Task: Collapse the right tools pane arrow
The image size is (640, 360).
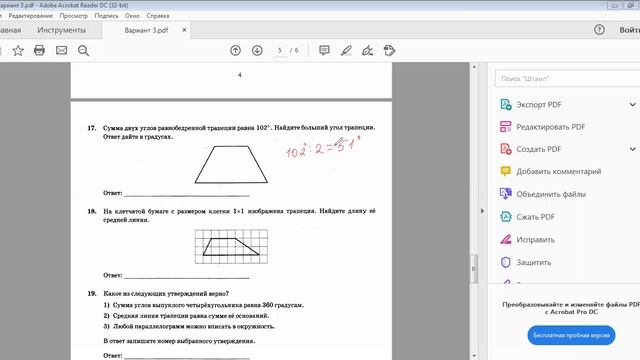Action: click(x=482, y=211)
